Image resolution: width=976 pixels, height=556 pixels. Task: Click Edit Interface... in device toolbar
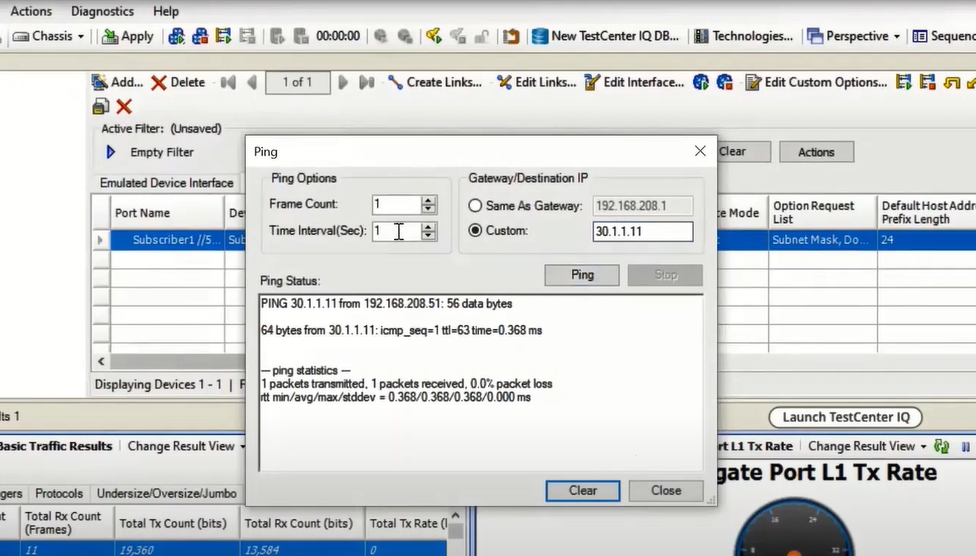pos(634,82)
